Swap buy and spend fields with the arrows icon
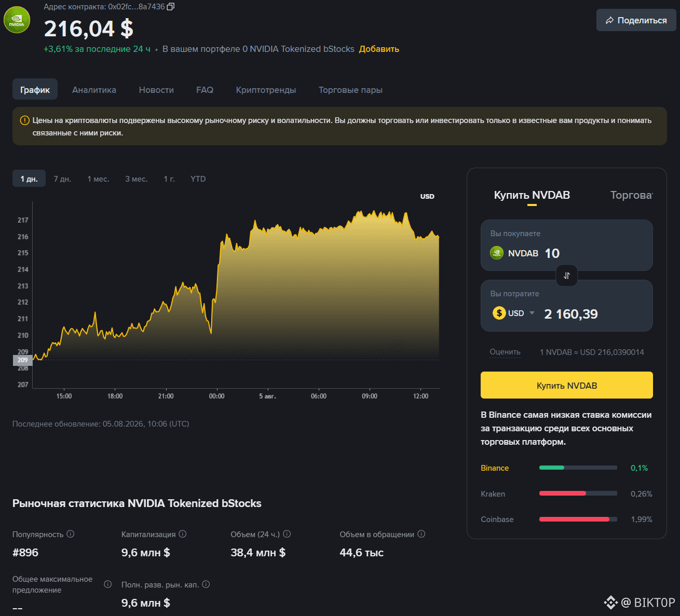 [567, 276]
